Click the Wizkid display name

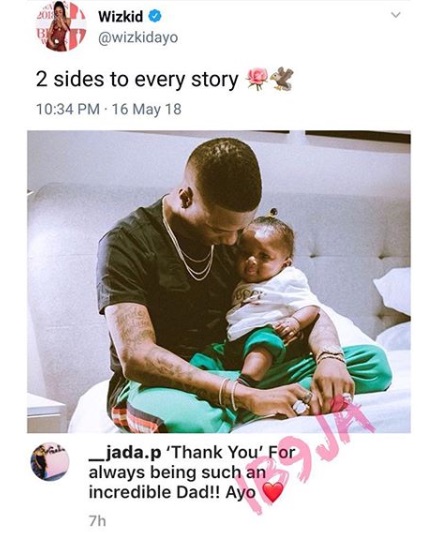tap(121, 16)
